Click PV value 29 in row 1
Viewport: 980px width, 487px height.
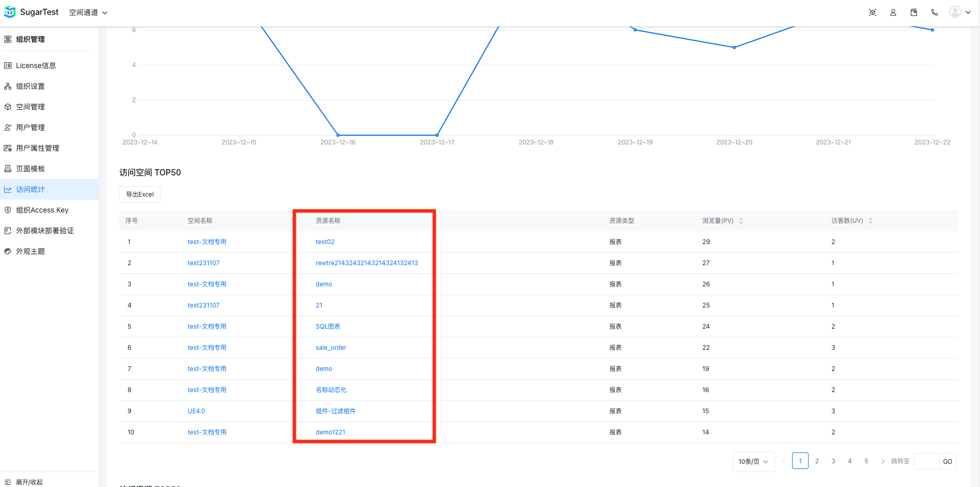[706, 242]
